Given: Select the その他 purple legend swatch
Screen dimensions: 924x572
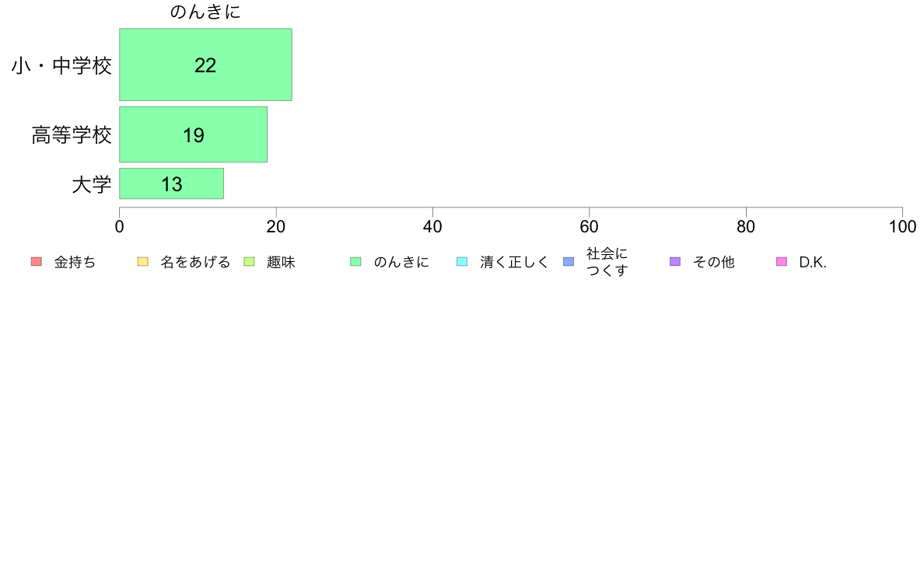Looking at the screenshot, I should point(675,262).
